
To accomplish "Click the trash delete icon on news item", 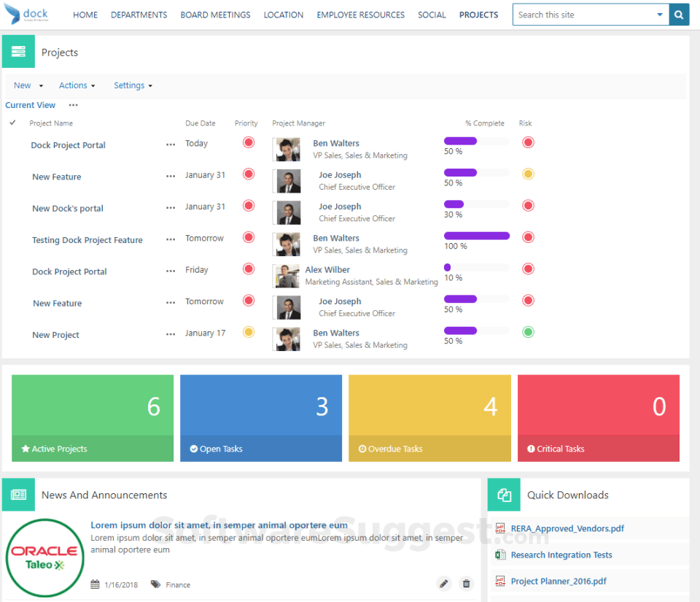I will tap(466, 583).
